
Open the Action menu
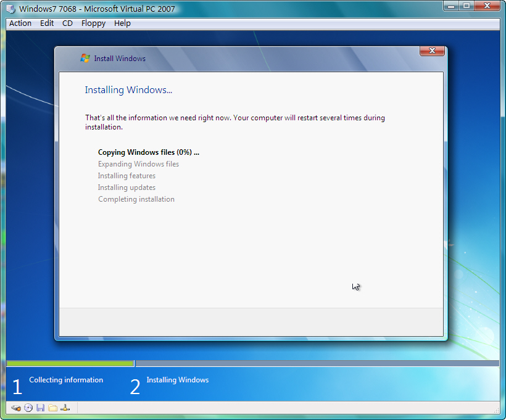[20, 23]
